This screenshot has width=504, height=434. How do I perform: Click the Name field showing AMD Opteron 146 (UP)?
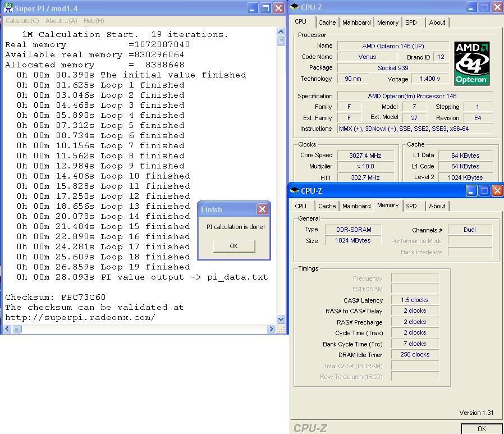pyautogui.click(x=393, y=46)
